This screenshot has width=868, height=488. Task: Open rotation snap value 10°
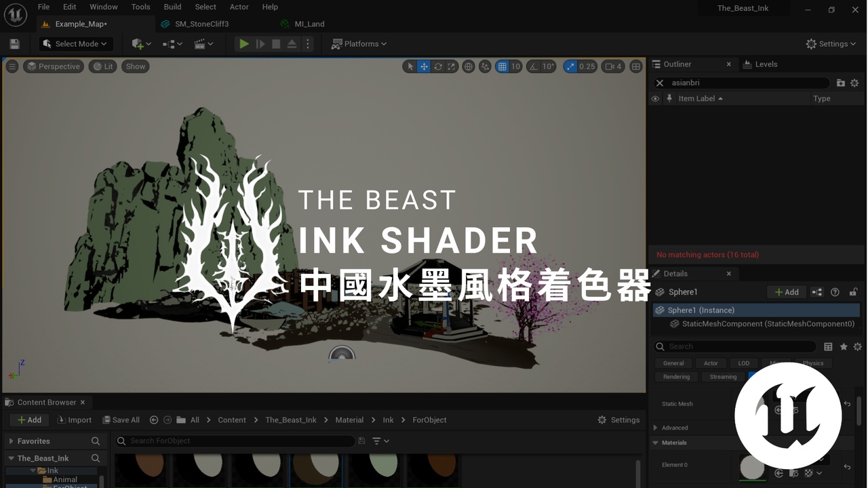[548, 66]
